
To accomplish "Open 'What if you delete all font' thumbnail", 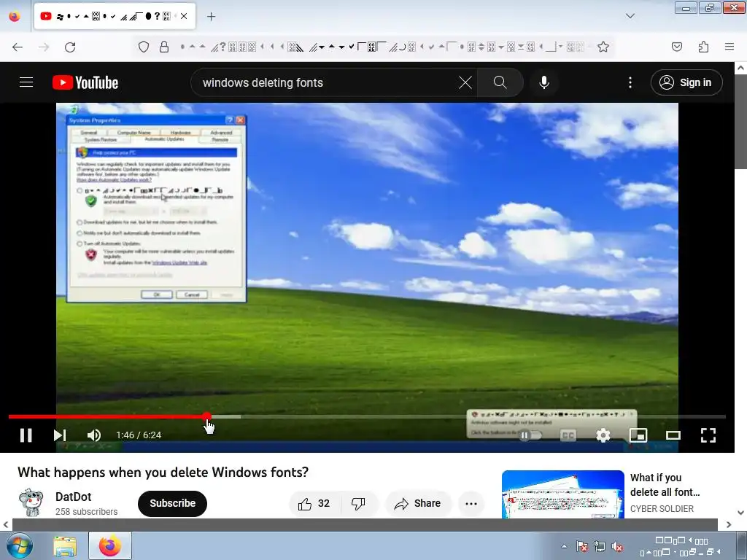I will coord(562,494).
